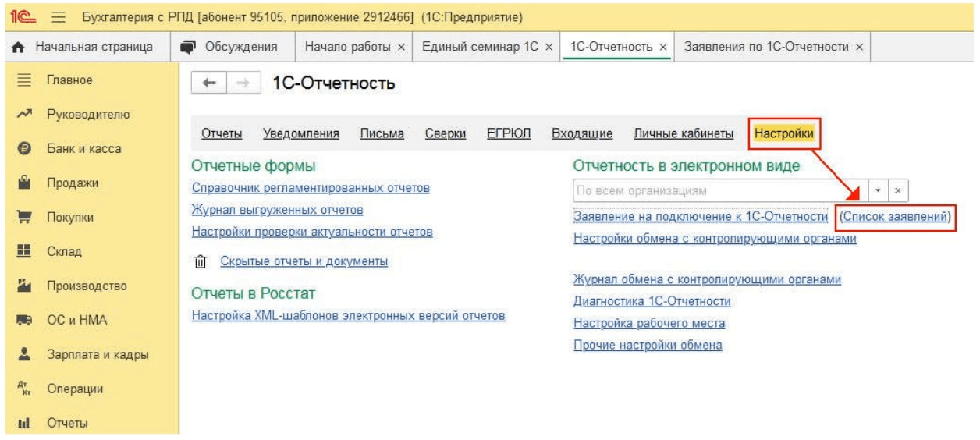Open Настройка рабочего места link
980x440 pixels.
tap(649, 323)
